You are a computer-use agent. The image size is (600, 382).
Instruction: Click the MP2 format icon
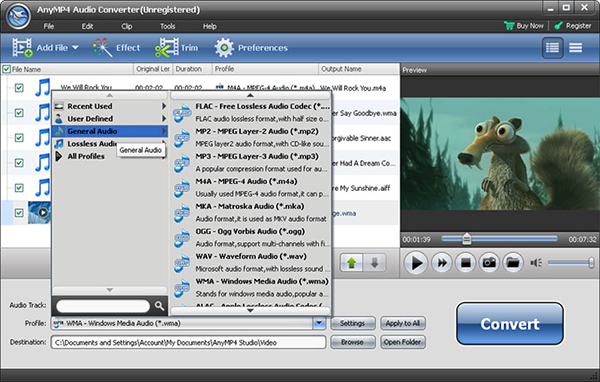[182, 138]
